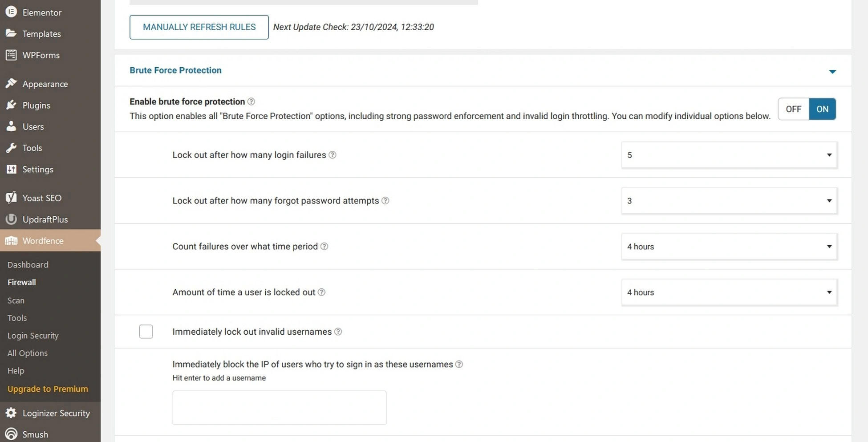Turn brute force protection OFF

(793, 109)
